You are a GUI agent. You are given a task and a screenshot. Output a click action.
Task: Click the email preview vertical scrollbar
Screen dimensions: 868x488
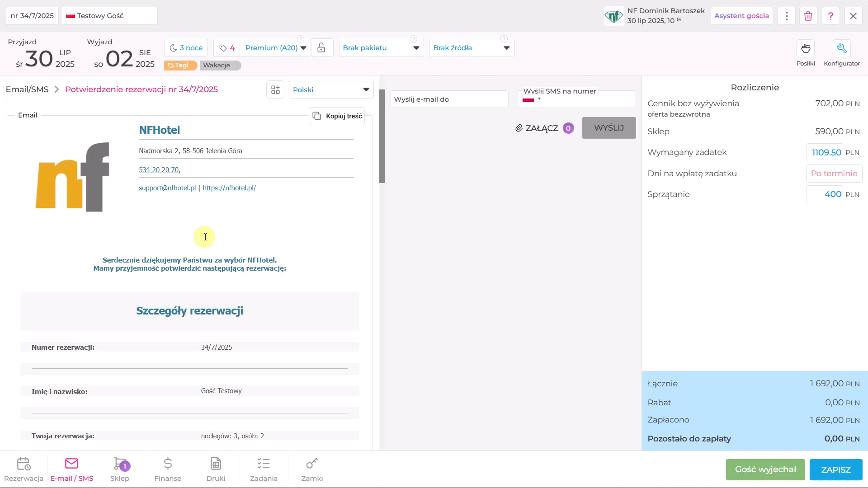pyautogui.click(x=382, y=136)
